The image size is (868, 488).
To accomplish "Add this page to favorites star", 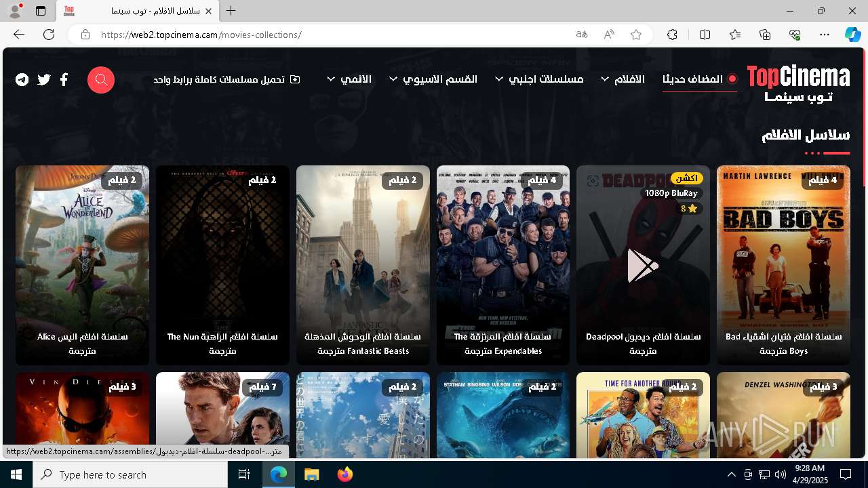I will point(636,35).
